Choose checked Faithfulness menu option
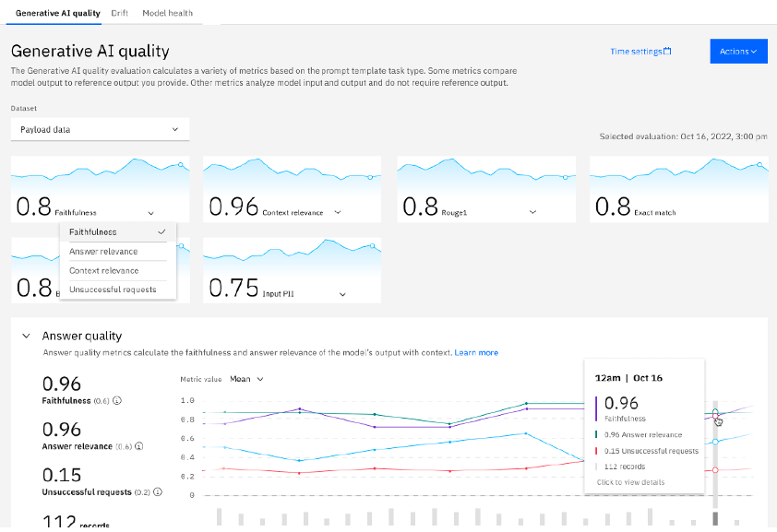Viewport: 777px width, 532px height. tap(118, 232)
